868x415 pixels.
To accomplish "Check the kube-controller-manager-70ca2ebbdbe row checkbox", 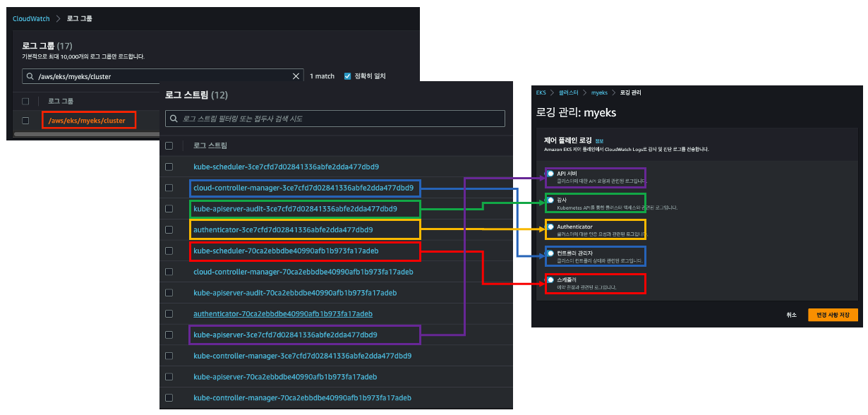I will click(x=169, y=398).
